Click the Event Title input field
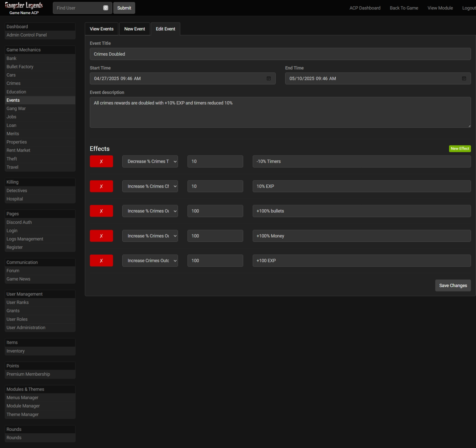This screenshot has width=476, height=448. (x=280, y=54)
